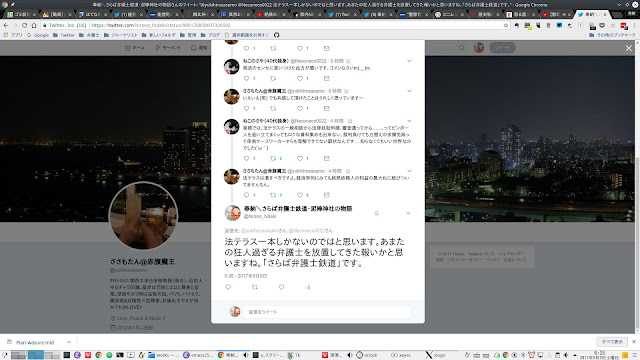Click the browser back arrow
The height and width of the screenshot is (360, 640).
(x=6, y=25)
